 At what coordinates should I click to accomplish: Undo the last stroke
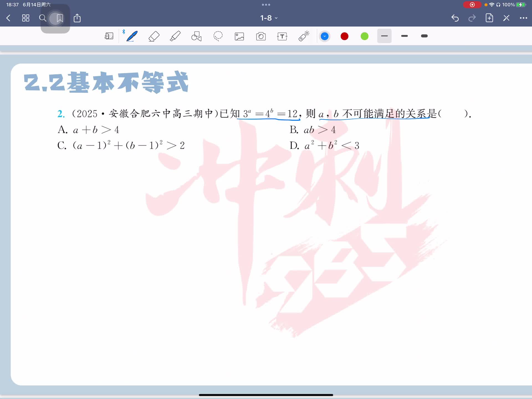click(x=455, y=18)
